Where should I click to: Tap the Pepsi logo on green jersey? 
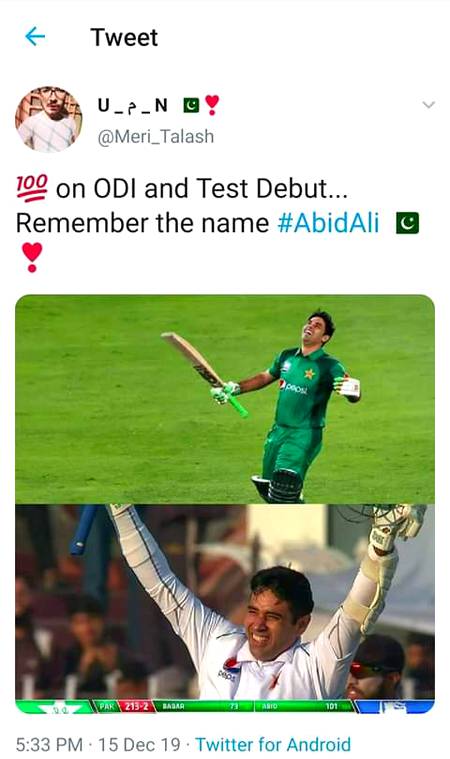coord(293,387)
